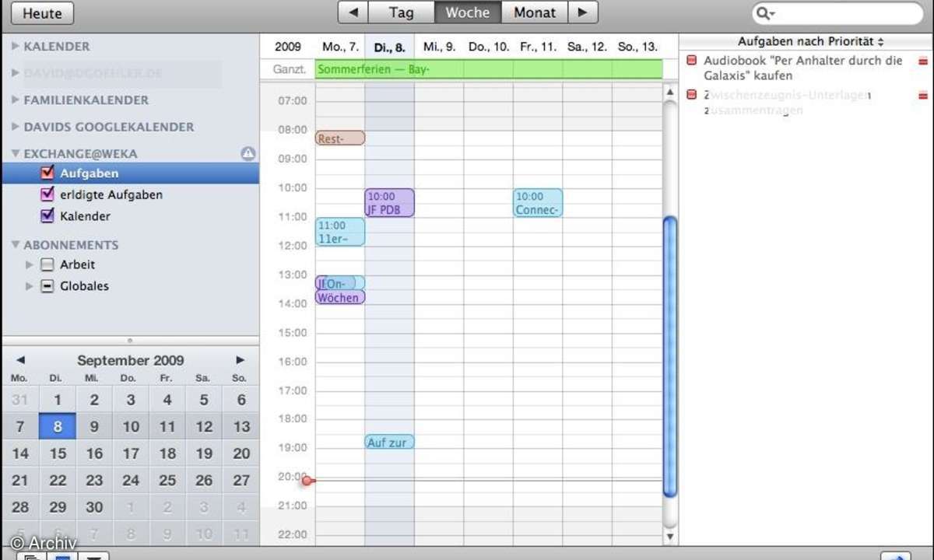The height and width of the screenshot is (560, 934).
Task: Switch to the Monat view
Action: (x=534, y=12)
